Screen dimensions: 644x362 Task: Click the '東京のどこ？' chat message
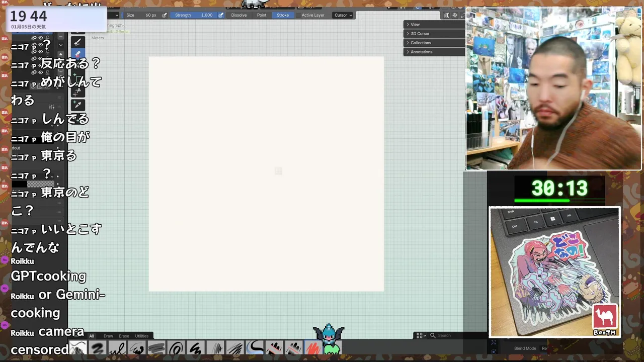click(x=50, y=201)
